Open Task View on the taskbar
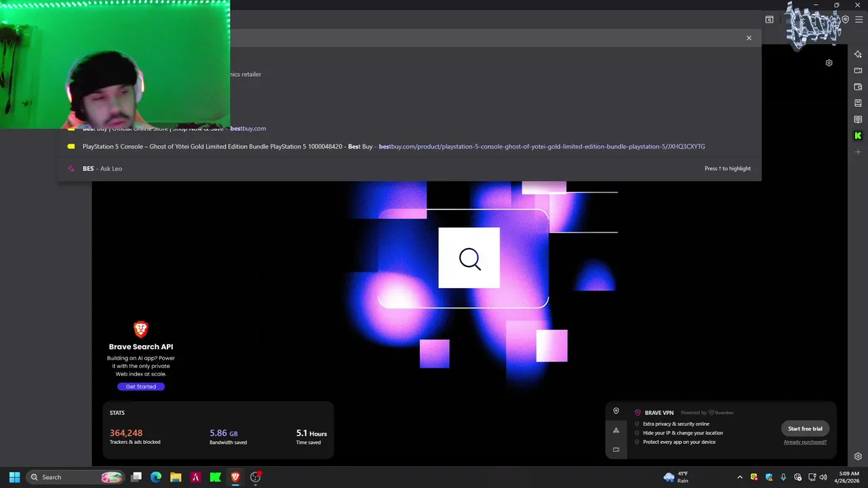The image size is (868, 488). tap(136, 477)
